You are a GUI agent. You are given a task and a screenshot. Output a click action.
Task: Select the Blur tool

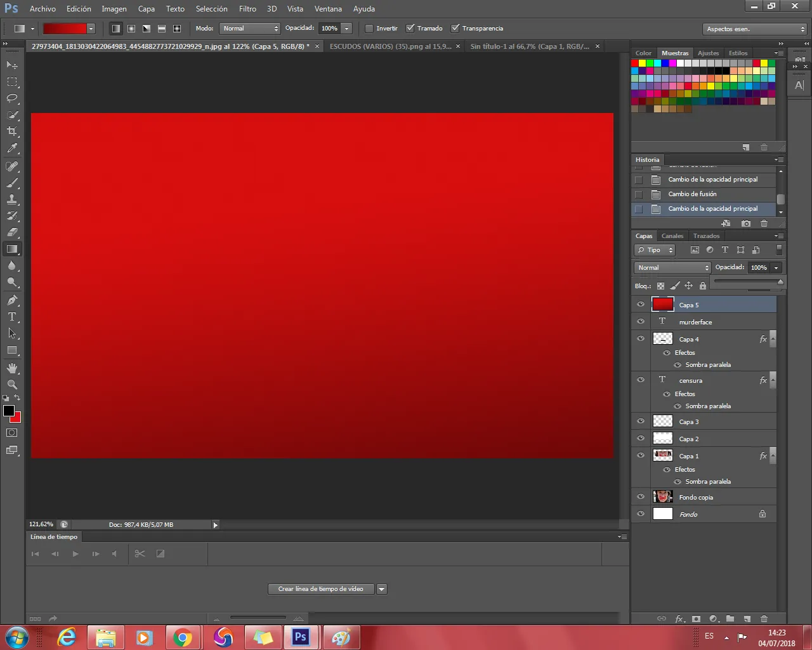pos(12,265)
